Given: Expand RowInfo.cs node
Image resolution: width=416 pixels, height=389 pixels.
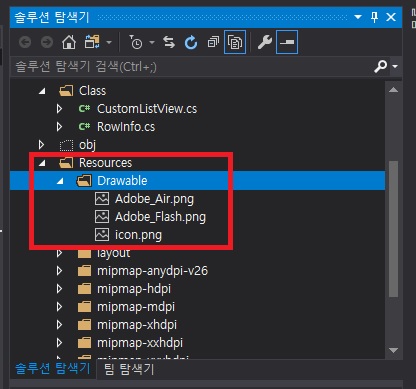Looking at the screenshot, I should [x=59, y=127].
